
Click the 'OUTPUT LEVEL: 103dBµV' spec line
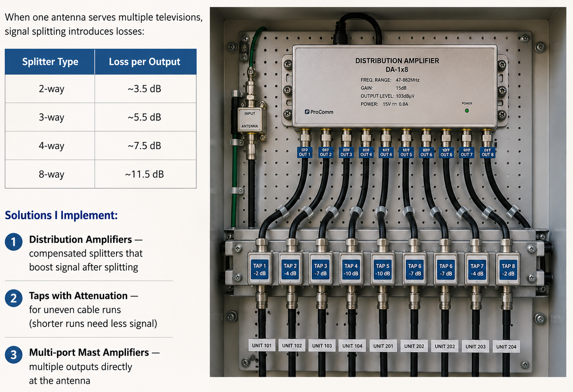pos(387,96)
